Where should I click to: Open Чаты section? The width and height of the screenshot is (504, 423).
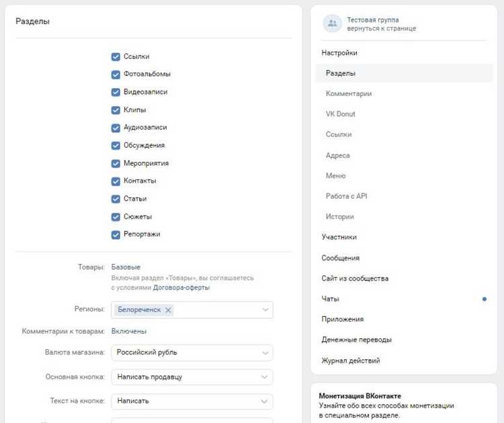point(330,299)
